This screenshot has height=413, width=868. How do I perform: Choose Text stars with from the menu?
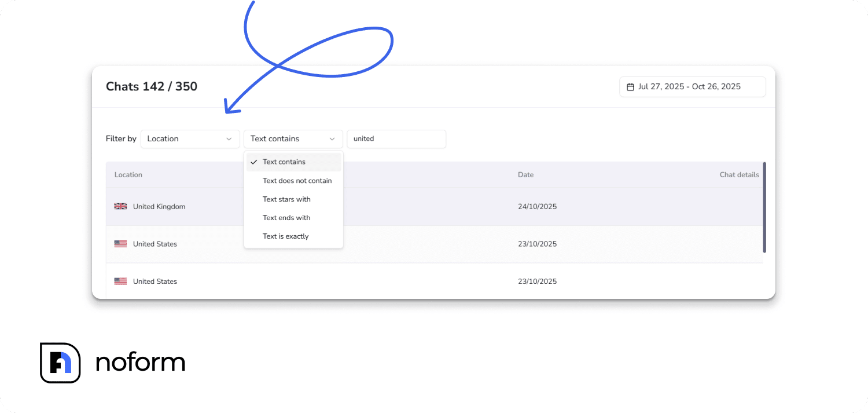pos(286,199)
